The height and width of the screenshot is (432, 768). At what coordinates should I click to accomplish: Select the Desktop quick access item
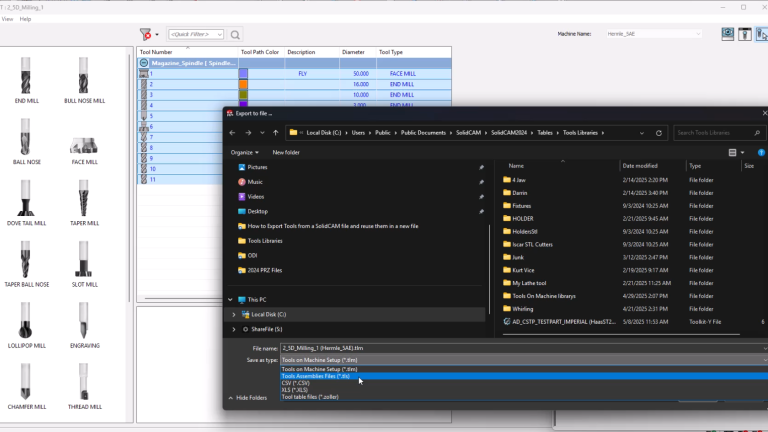[x=258, y=211]
